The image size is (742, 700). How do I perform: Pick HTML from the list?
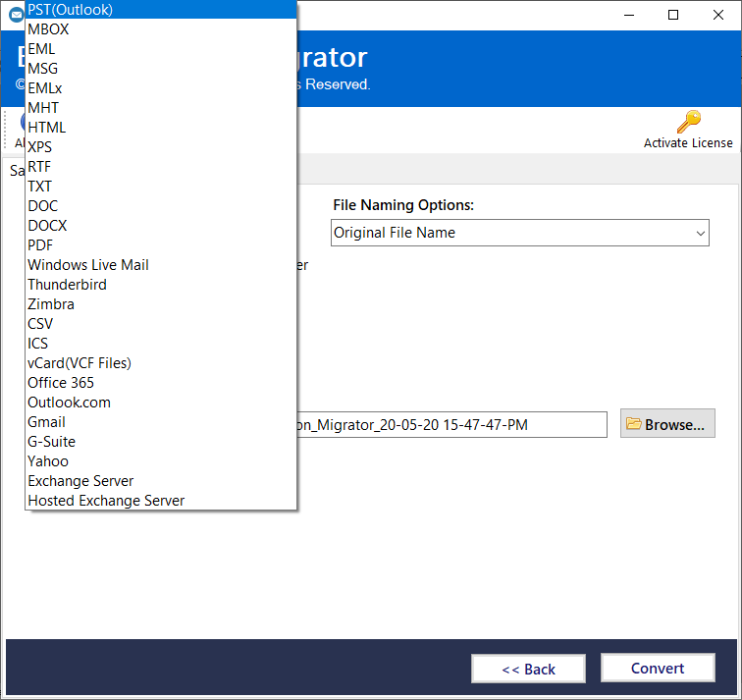(x=161, y=128)
